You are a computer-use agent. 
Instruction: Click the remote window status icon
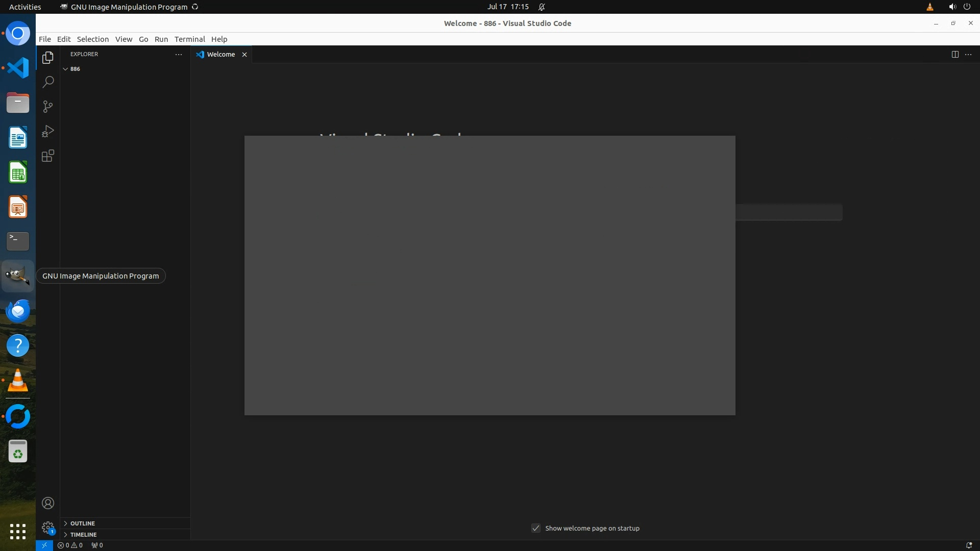point(44,545)
